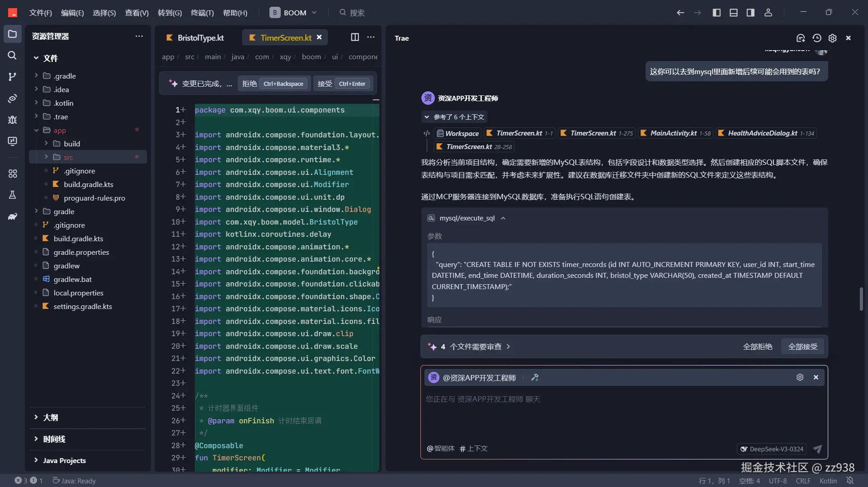
Task: Open the Gradle elephant icon in sidebar
Action: coord(12,216)
